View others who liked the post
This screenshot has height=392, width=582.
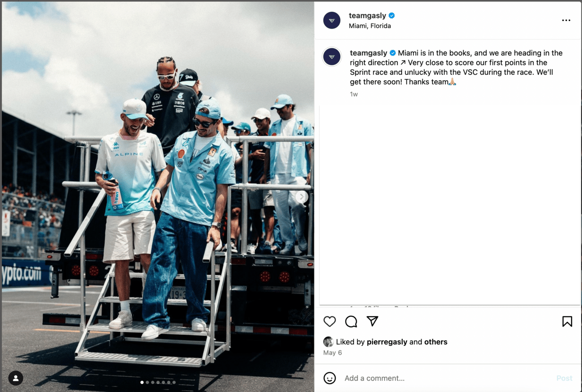click(436, 342)
